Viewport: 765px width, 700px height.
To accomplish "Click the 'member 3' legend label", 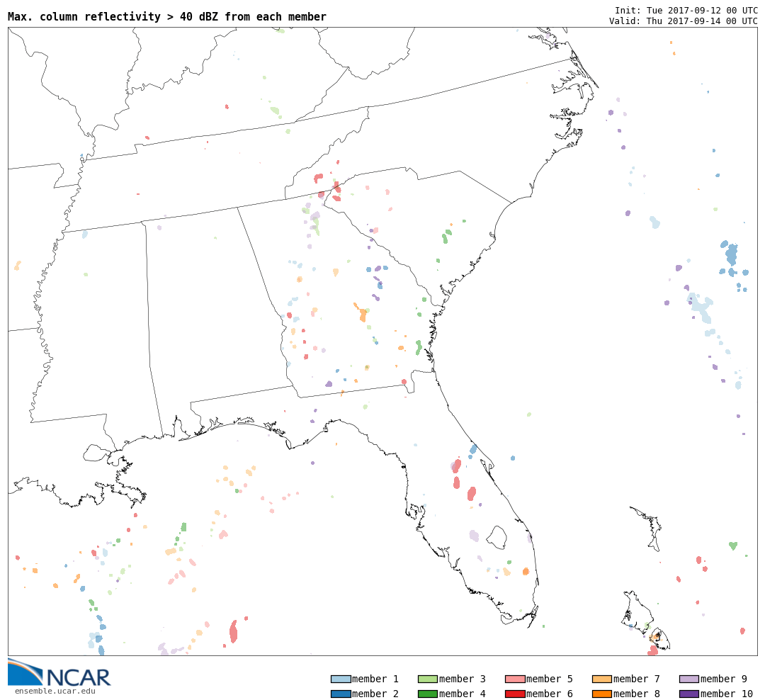I will (463, 679).
